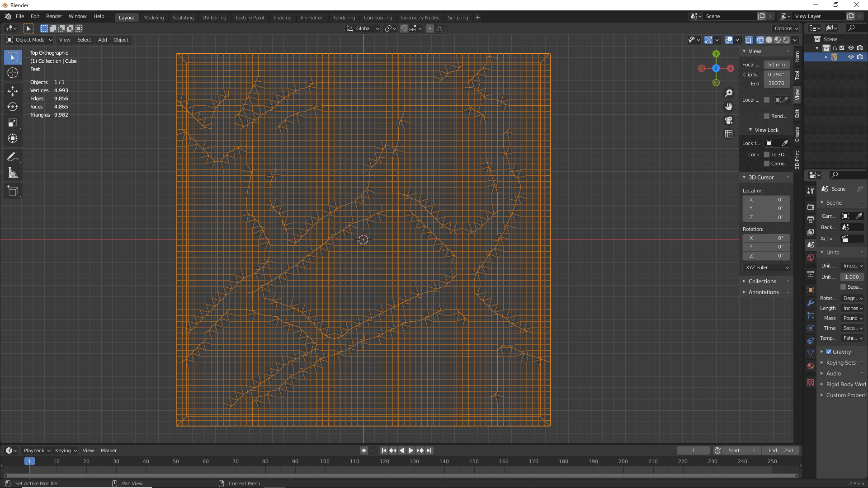This screenshot has width=868, height=488.
Task: Expand the Collections panel
Action: 762,281
